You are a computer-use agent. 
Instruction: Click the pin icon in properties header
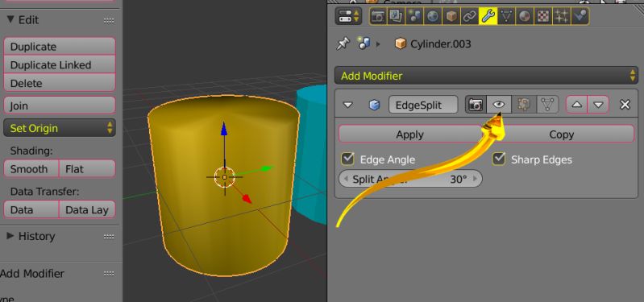(343, 43)
